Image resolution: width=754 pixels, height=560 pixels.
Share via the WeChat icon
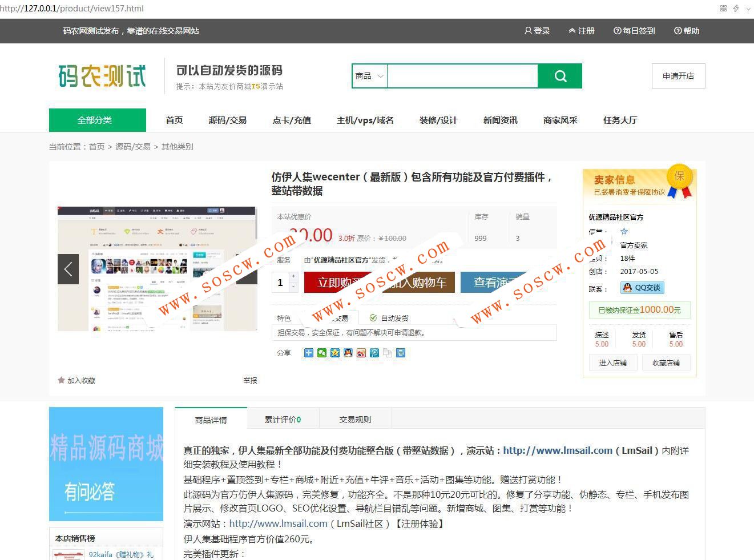point(322,353)
